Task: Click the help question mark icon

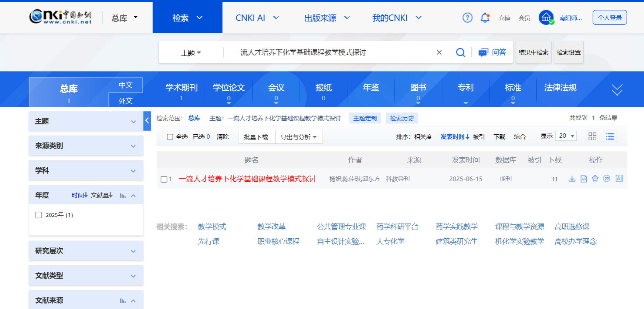Action: (467, 18)
